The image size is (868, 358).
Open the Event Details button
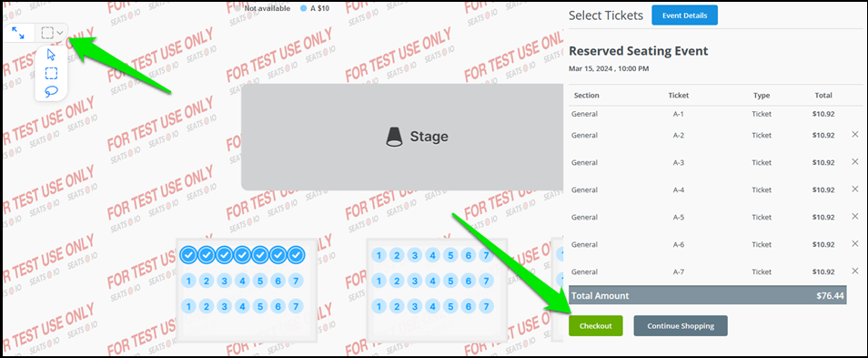[684, 15]
